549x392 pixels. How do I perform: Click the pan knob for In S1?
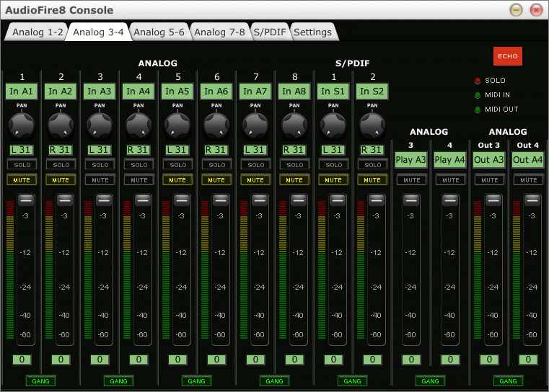pos(333,125)
